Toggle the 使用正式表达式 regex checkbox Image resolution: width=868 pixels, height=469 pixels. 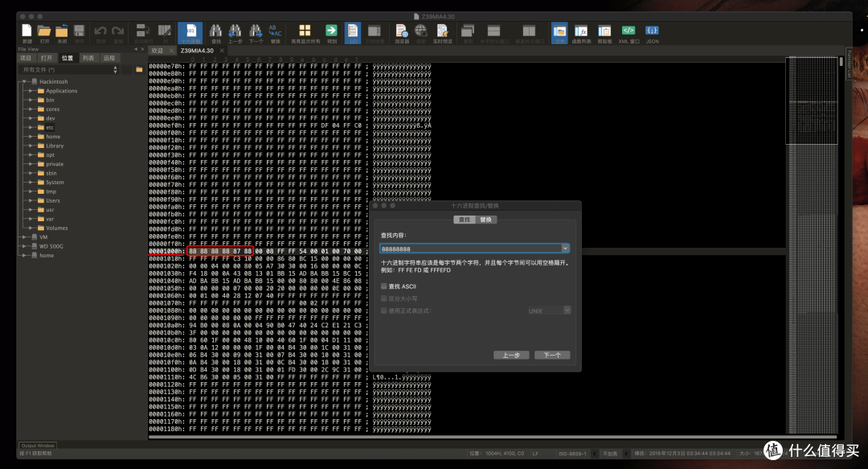coord(383,311)
